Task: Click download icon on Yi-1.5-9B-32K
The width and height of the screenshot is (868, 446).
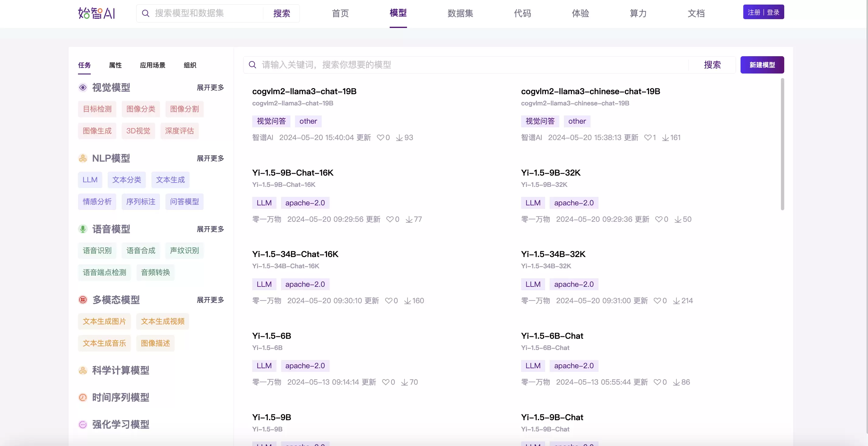Action: coord(678,219)
